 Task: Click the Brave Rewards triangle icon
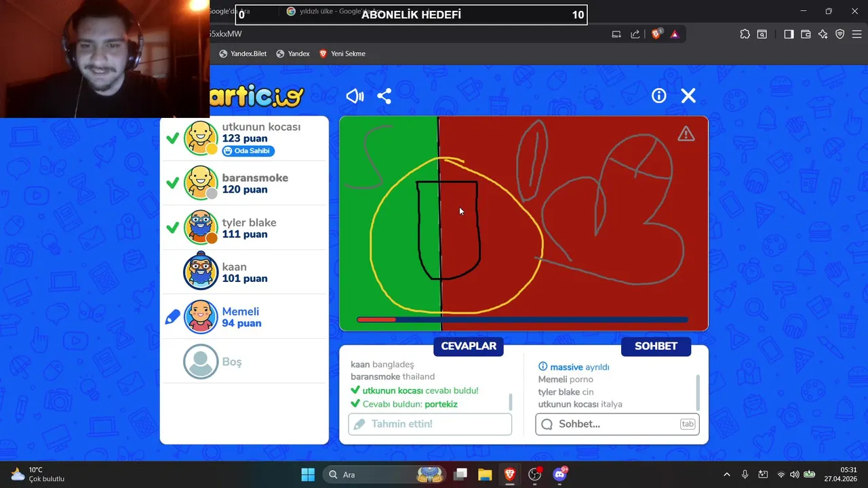(675, 34)
